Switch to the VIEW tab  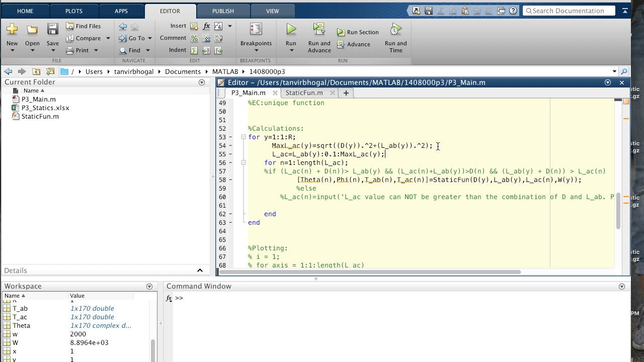272,11
